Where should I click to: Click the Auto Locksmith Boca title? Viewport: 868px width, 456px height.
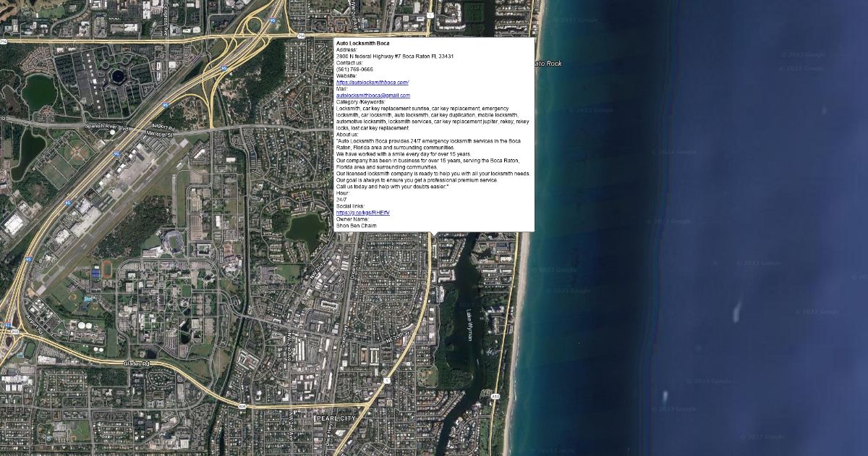click(x=363, y=43)
